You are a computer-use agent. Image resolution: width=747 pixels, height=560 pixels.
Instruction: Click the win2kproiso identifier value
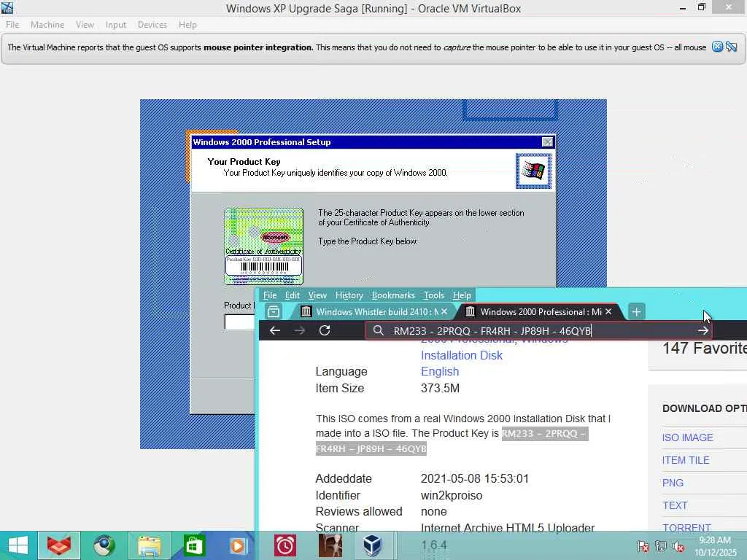click(451, 495)
